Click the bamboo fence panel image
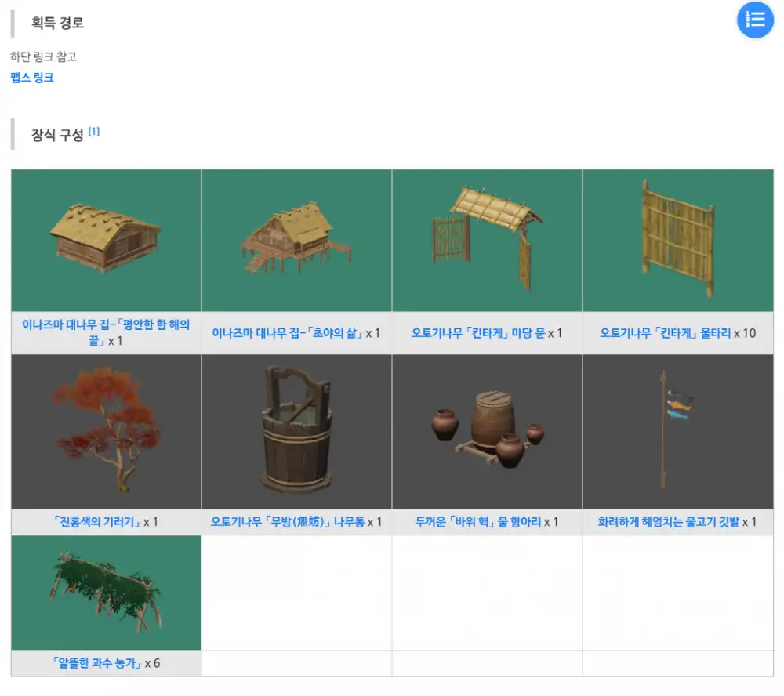Screen dimensions: 784x696 [677, 237]
